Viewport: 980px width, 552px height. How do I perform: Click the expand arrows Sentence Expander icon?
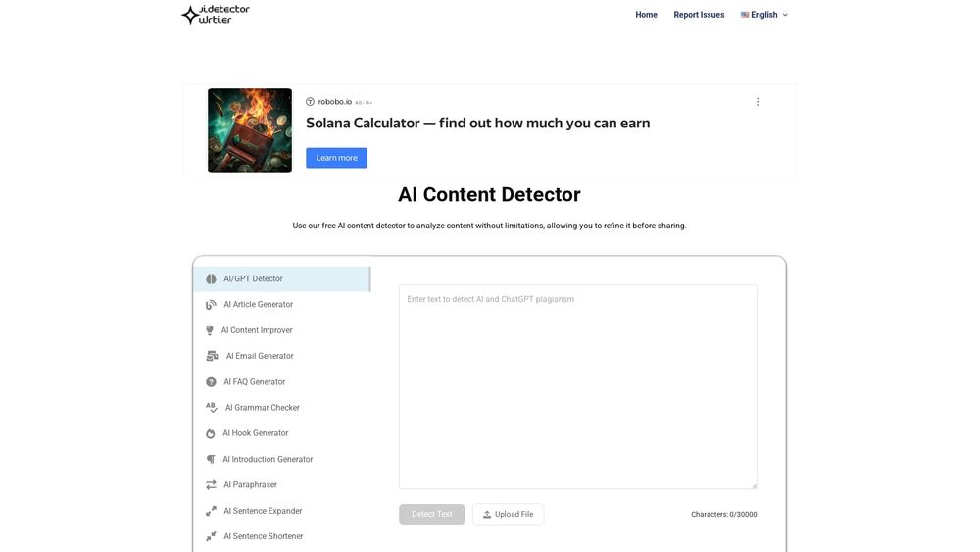point(212,511)
